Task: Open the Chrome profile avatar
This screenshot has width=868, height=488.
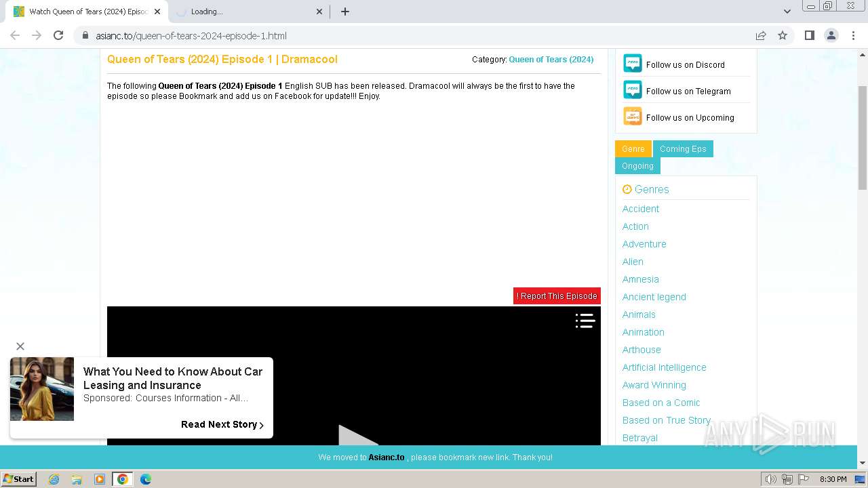Action: (831, 35)
